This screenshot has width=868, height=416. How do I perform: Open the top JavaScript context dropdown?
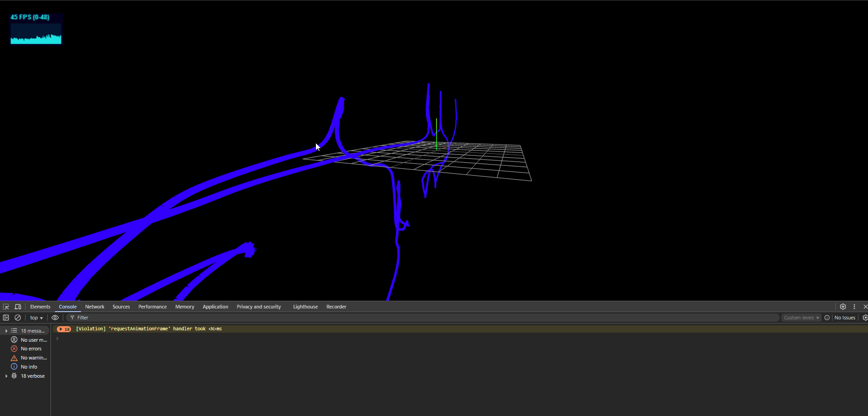point(36,318)
